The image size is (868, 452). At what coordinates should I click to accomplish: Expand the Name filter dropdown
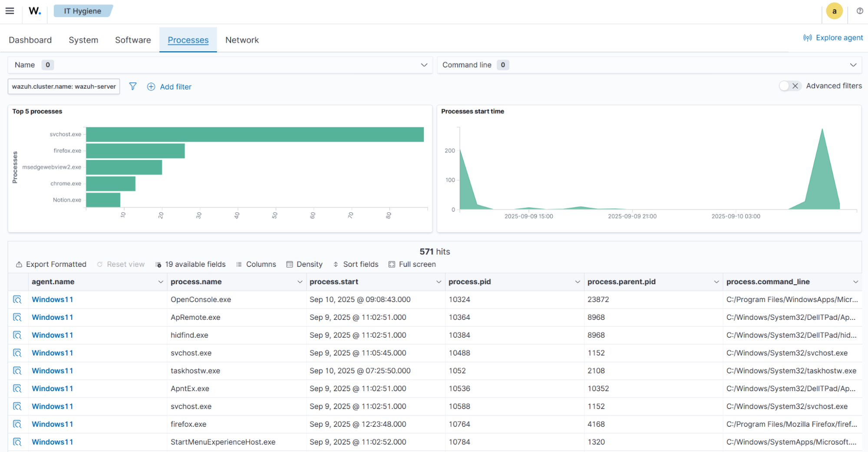[424, 65]
